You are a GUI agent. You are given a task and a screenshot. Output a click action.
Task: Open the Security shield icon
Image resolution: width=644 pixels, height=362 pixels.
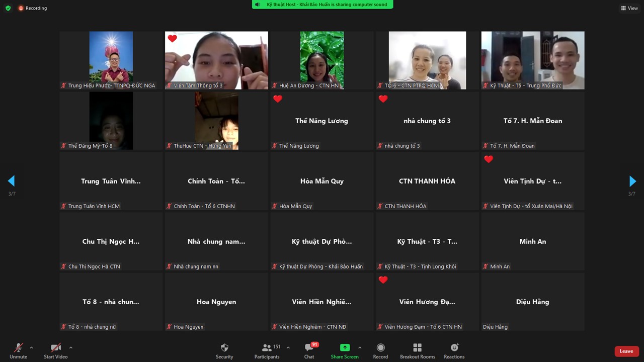click(x=224, y=347)
